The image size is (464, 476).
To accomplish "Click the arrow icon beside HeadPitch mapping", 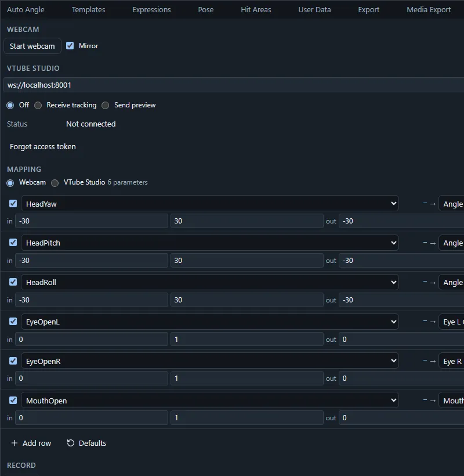I will click(x=433, y=243).
